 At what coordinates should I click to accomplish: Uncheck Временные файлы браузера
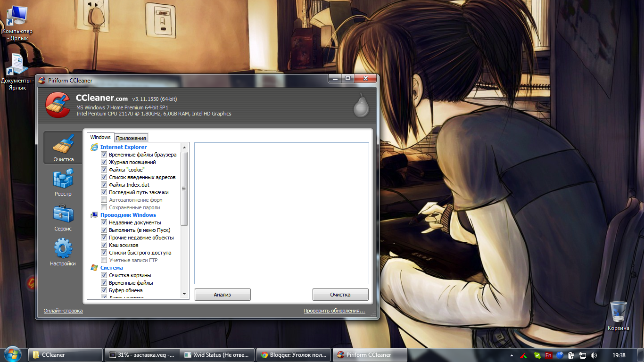click(x=104, y=155)
